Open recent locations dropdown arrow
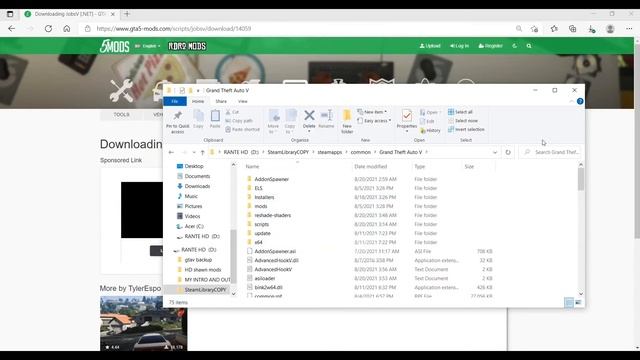Image resolution: width=640 pixels, height=360 pixels. [194, 152]
